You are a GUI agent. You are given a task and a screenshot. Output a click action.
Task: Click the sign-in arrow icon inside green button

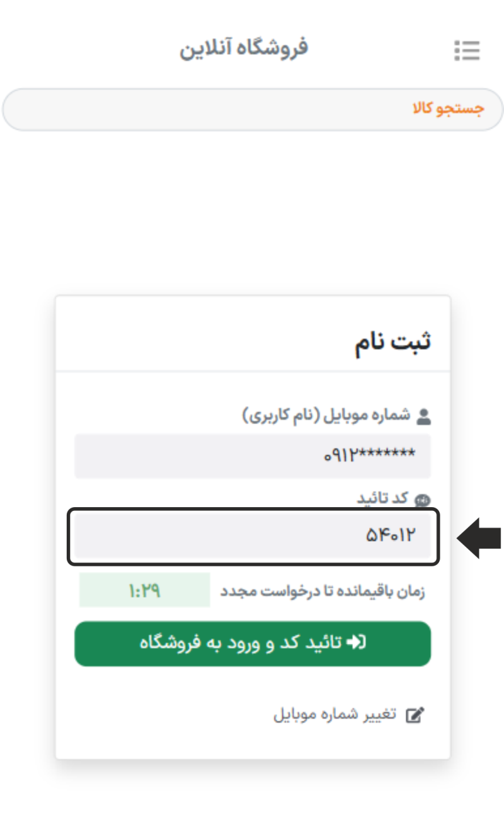point(357,643)
